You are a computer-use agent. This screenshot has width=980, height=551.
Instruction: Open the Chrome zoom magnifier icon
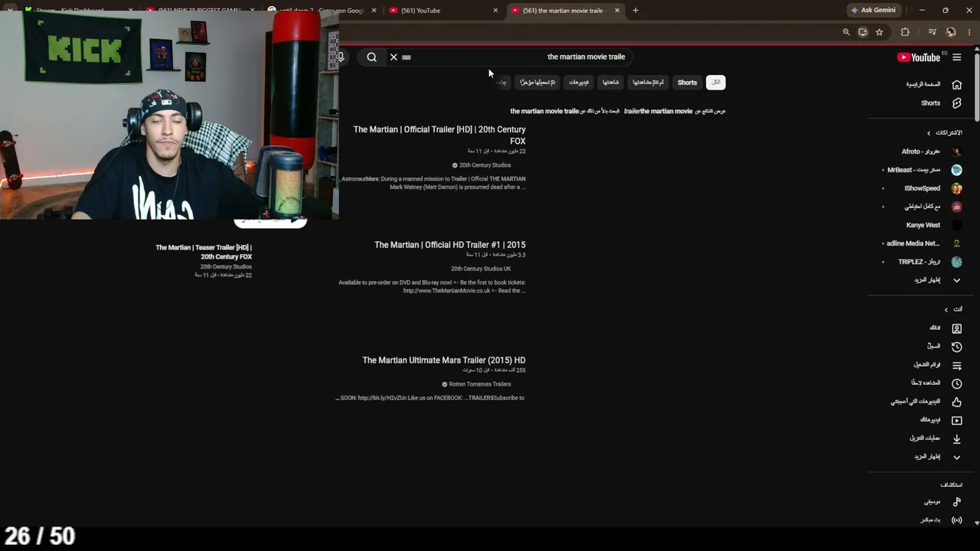point(846,32)
